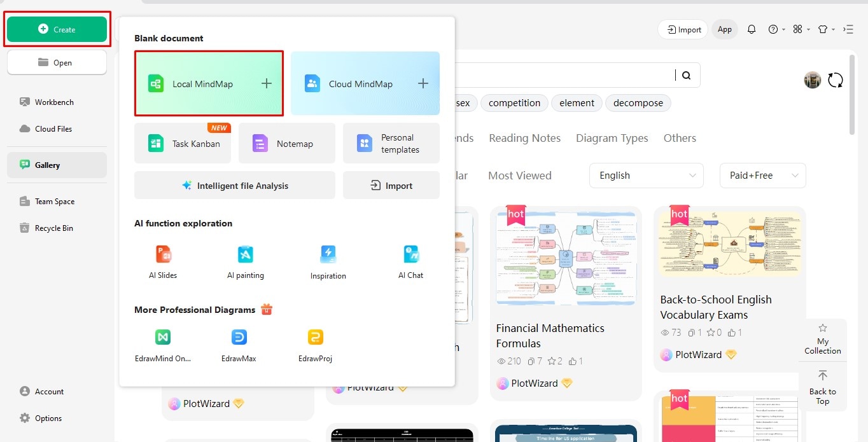
Task: Launch AI Slides
Action: (x=163, y=262)
